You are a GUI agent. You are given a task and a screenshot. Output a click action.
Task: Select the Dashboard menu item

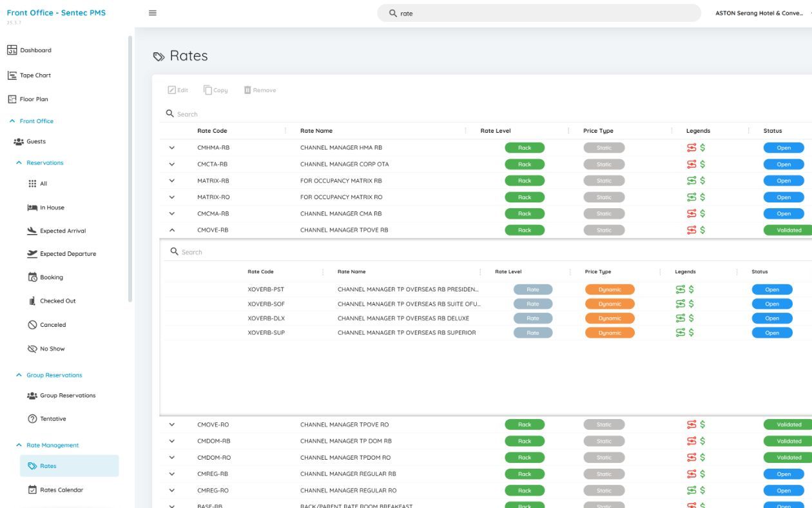(35, 50)
